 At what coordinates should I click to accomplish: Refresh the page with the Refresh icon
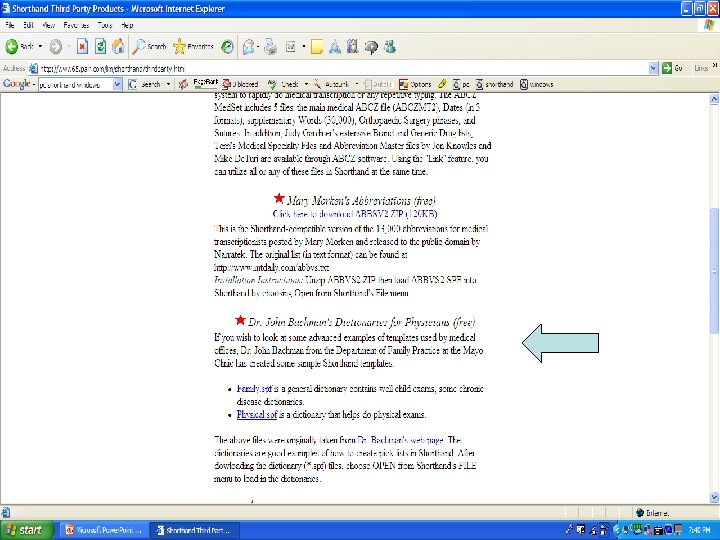pos(100,46)
